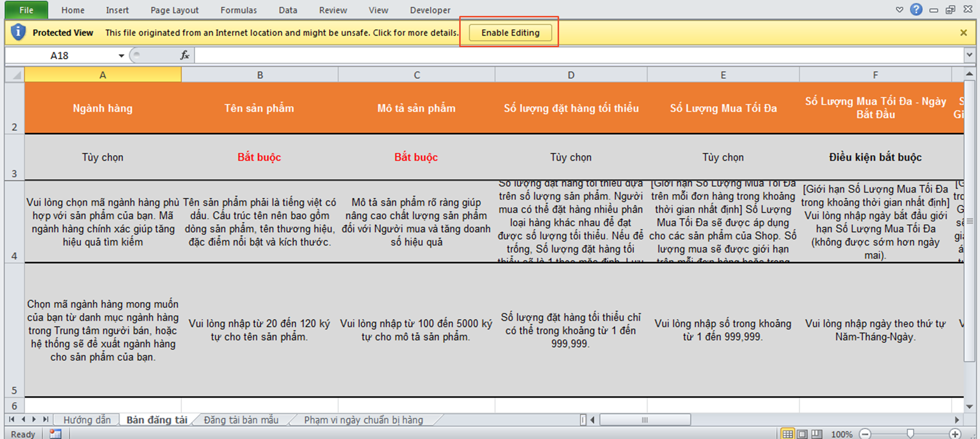The image size is (980, 439).
Task: Click the zoom out minus button
Action: 865,434
